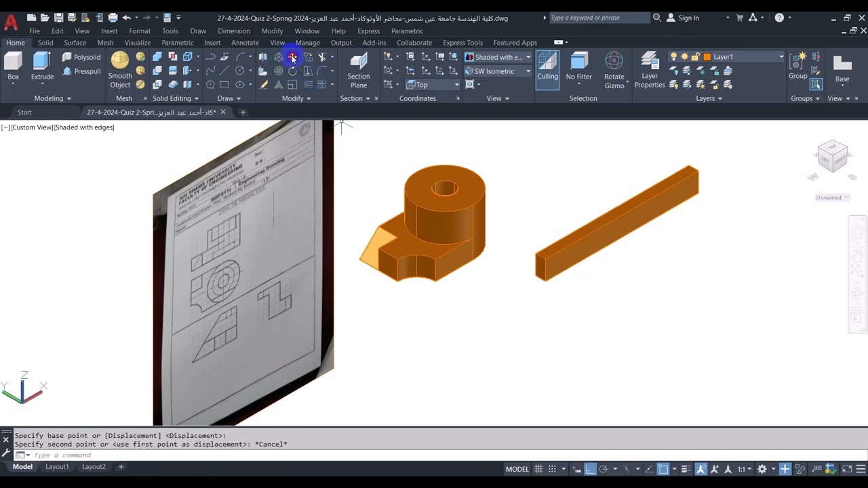Open the Annotate ribbon tab

tap(245, 43)
